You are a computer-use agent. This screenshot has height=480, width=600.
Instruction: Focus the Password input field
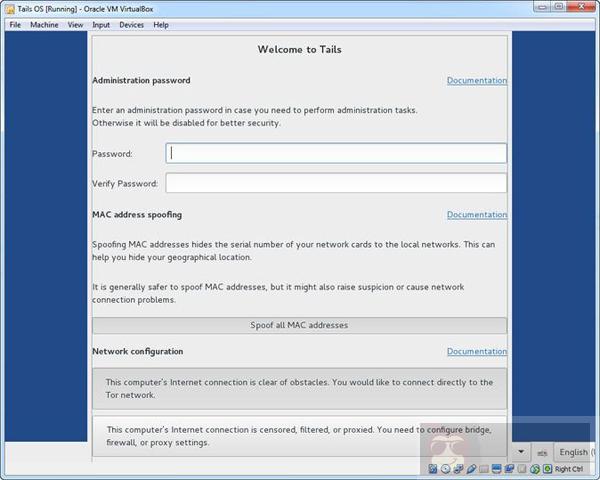click(336, 153)
